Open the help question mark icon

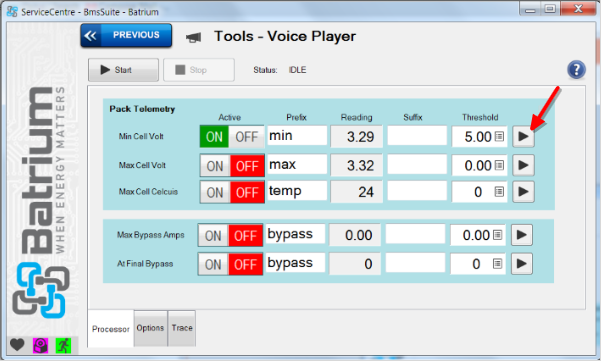(576, 70)
